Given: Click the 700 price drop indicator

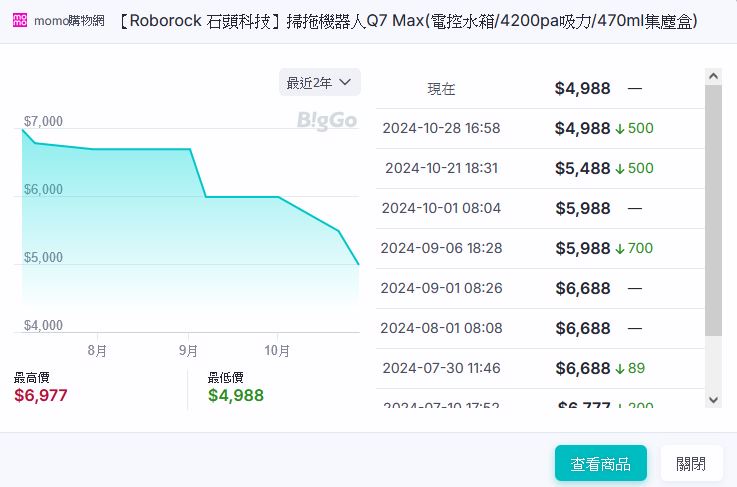Looking at the screenshot, I should [640, 248].
